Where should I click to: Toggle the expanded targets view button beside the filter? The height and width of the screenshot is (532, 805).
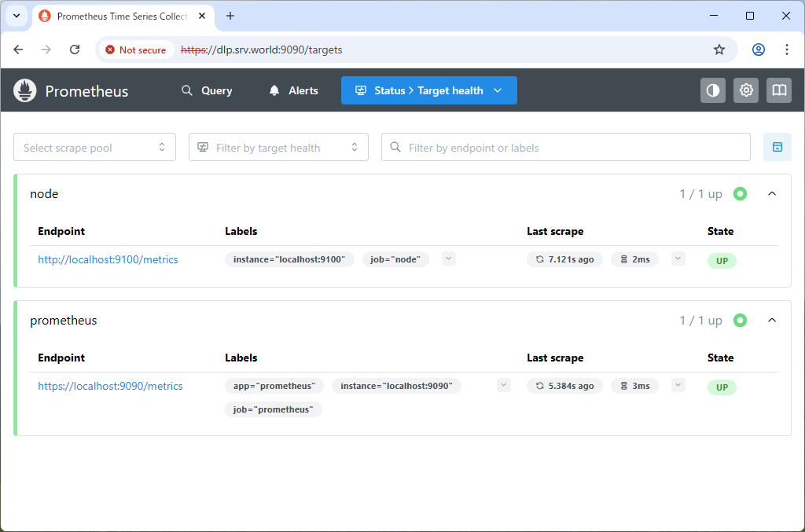point(777,147)
